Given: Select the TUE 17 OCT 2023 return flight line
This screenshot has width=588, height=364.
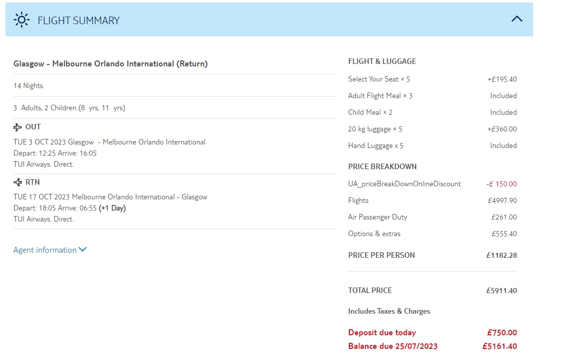Looking at the screenshot, I should [x=110, y=197].
